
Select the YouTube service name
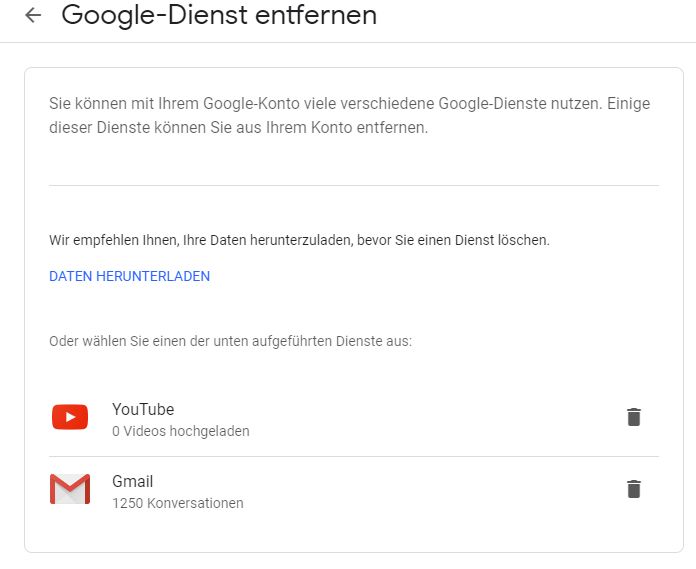coord(143,409)
